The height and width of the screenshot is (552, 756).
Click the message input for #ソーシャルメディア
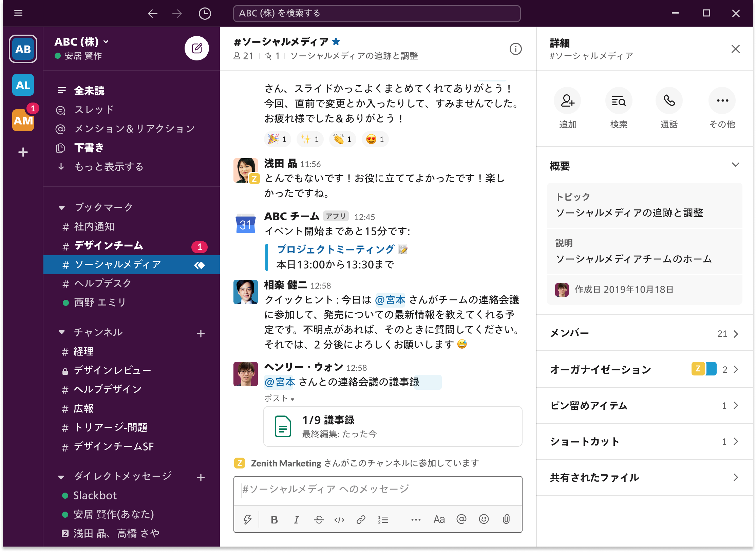pyautogui.click(x=378, y=491)
